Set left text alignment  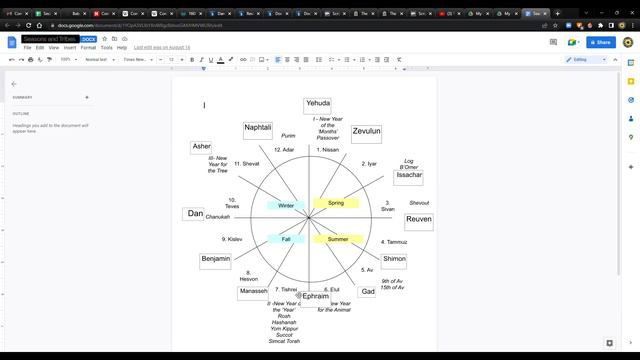[278, 60]
